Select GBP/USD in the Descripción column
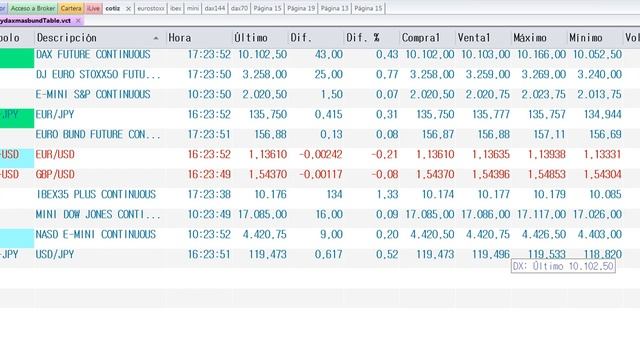The width and height of the screenshot is (640, 360). 55,174
